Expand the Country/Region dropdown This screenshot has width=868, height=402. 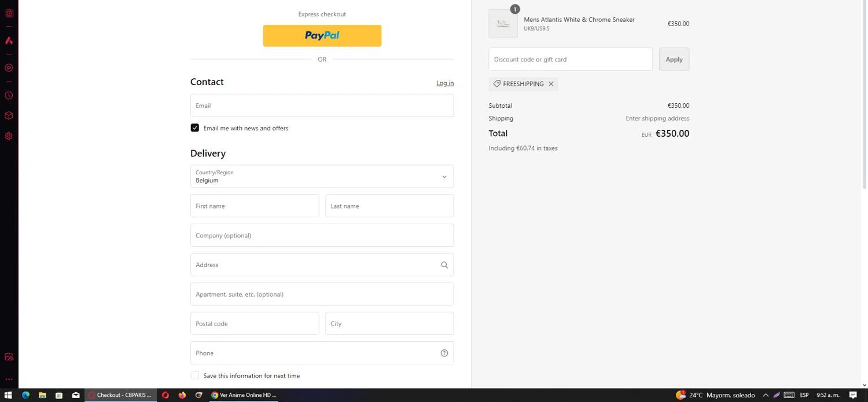[x=322, y=177]
